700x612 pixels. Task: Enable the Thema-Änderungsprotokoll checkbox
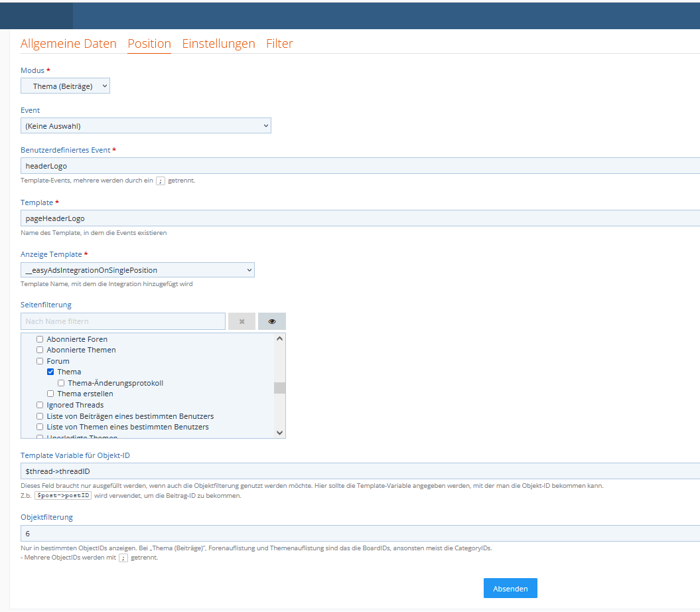click(x=61, y=383)
